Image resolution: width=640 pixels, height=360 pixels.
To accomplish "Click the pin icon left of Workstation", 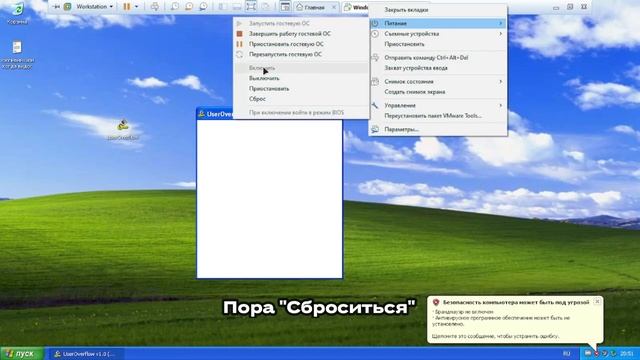I will point(56,7).
